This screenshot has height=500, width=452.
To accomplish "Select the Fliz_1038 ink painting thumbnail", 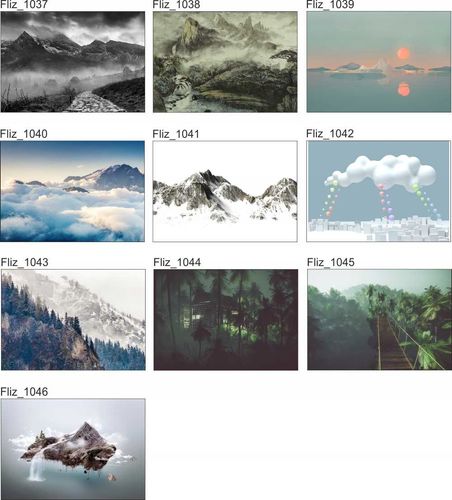I will pyautogui.click(x=225, y=62).
